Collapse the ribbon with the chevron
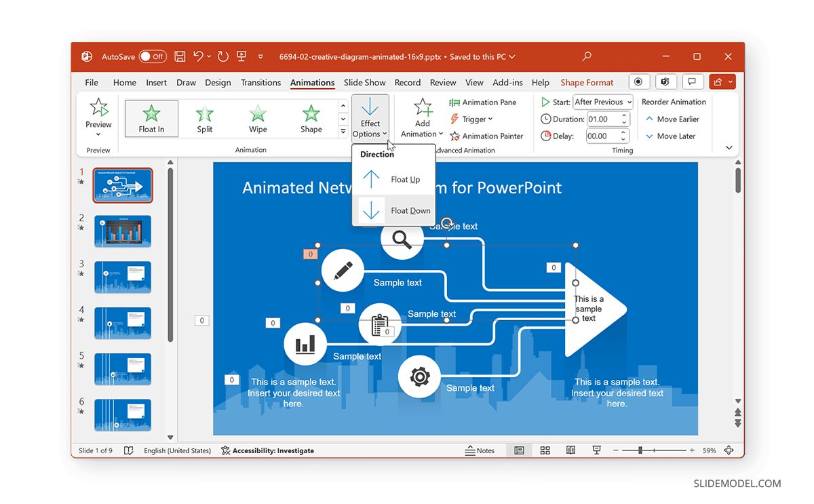The width and height of the screenshot is (814, 504). click(729, 147)
